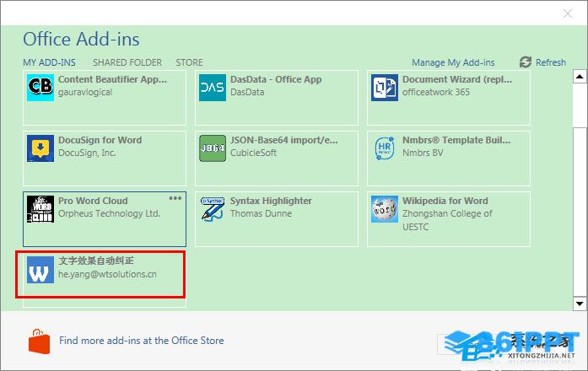
Task: Click the Content Beautifier App CB icon
Action: click(x=40, y=88)
